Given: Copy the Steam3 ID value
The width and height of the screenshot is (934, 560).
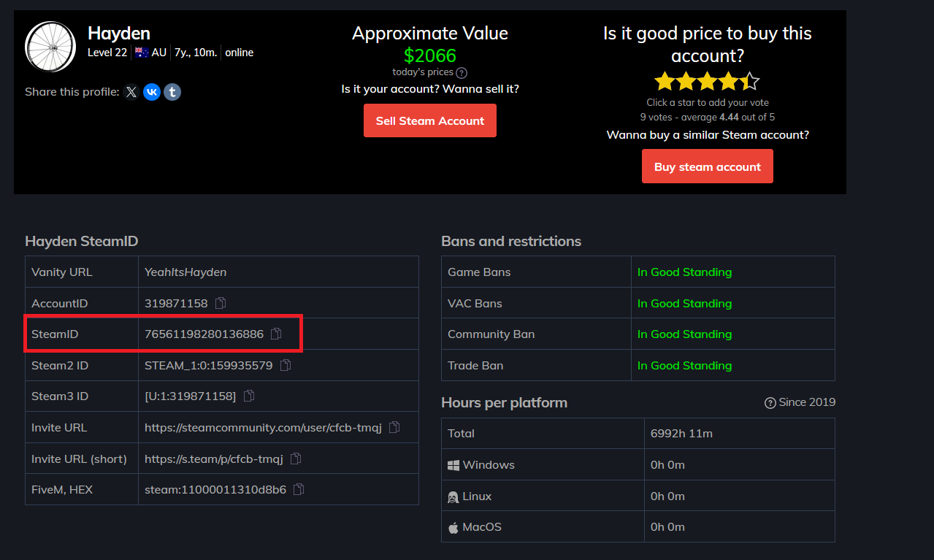Looking at the screenshot, I should pyautogui.click(x=248, y=396).
